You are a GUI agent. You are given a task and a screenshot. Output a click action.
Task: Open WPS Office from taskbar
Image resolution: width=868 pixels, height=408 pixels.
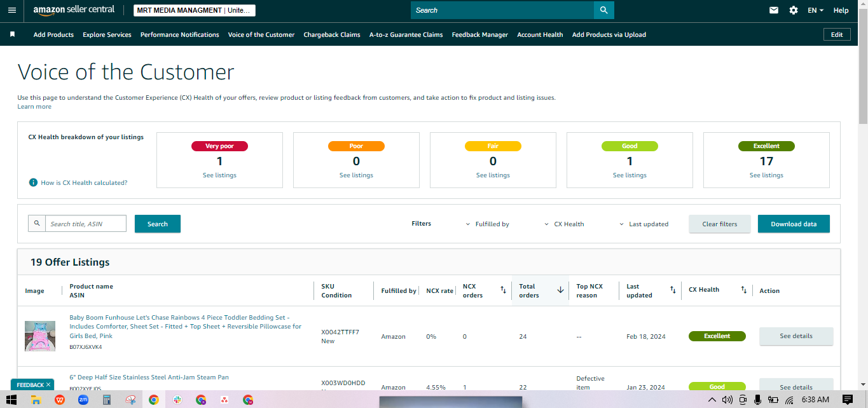(x=59, y=400)
